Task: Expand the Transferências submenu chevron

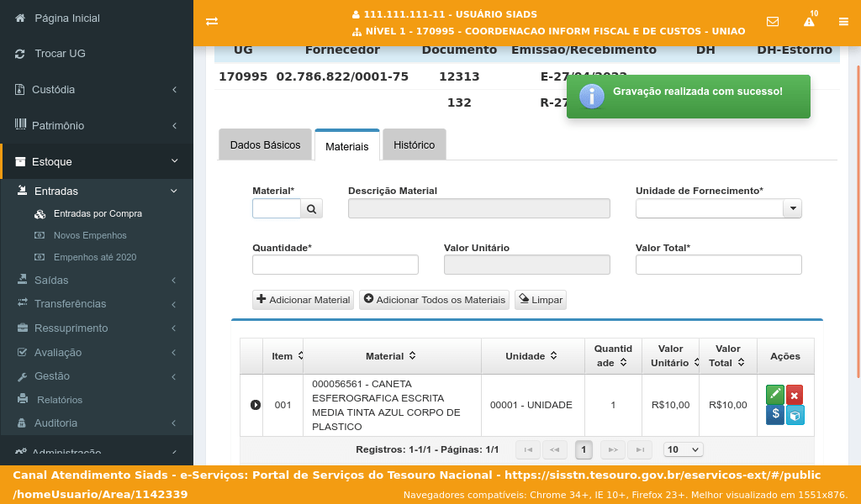Action: [174, 304]
